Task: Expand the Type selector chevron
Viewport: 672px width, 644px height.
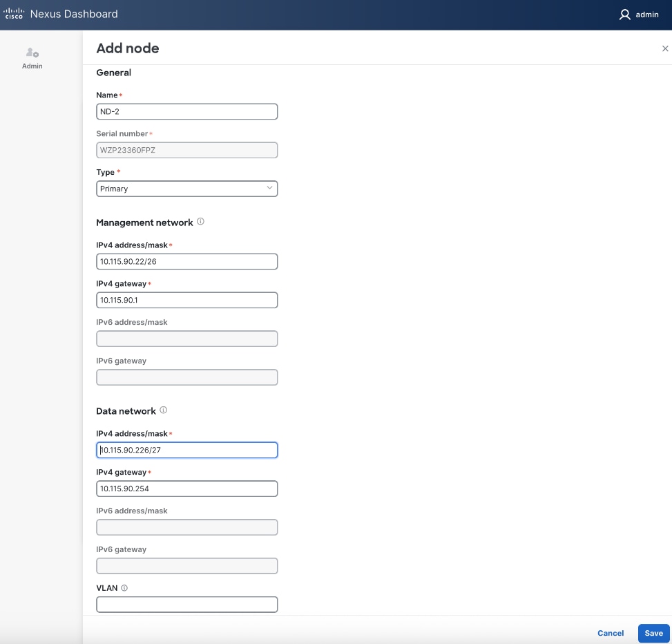Action: click(269, 188)
